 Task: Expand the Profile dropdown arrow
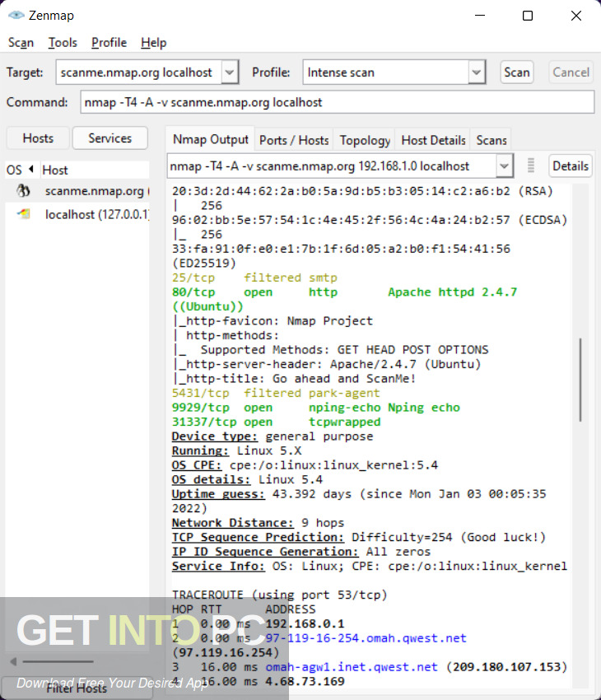click(477, 72)
